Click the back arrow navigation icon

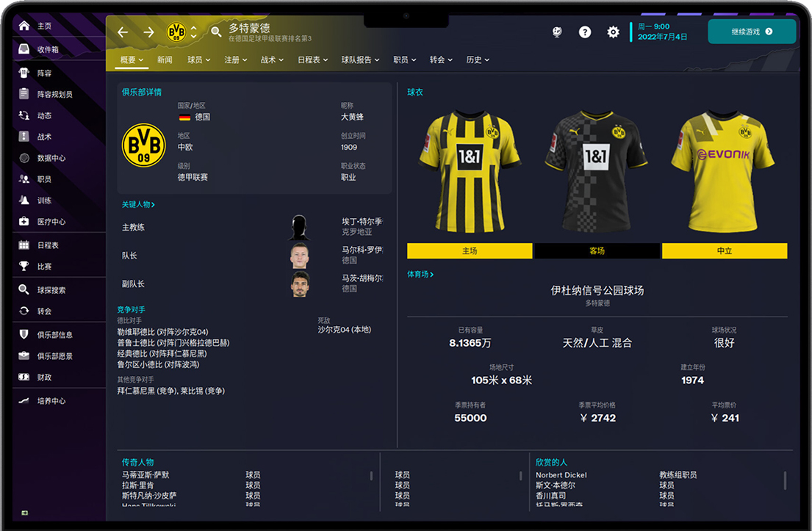pyautogui.click(x=123, y=32)
